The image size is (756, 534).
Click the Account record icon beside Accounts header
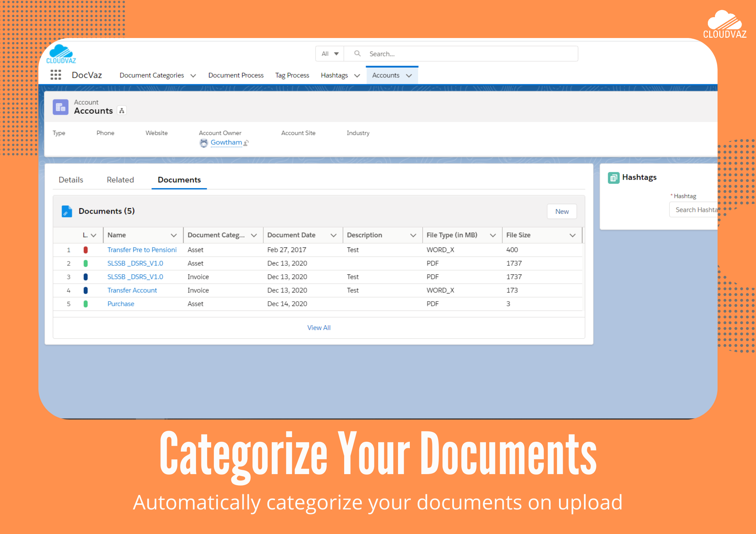click(x=60, y=107)
